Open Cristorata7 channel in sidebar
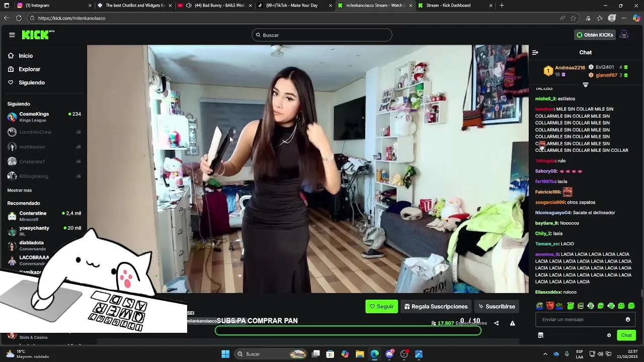Screen dimensions: 644x362 click(44, 161)
